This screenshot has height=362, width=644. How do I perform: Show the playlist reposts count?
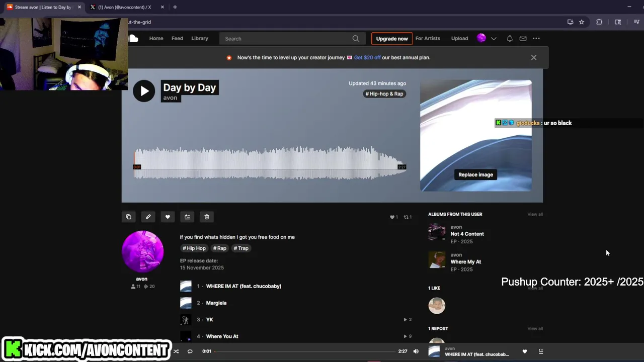click(408, 217)
